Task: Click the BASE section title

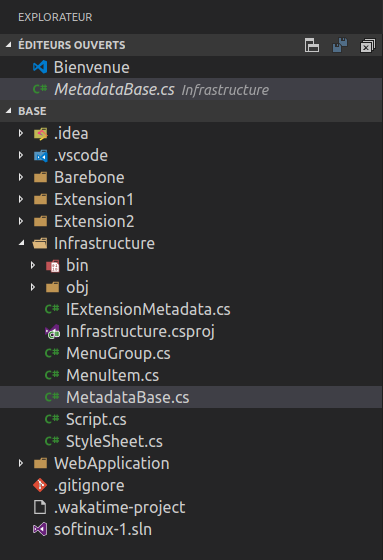Action: tap(32, 111)
